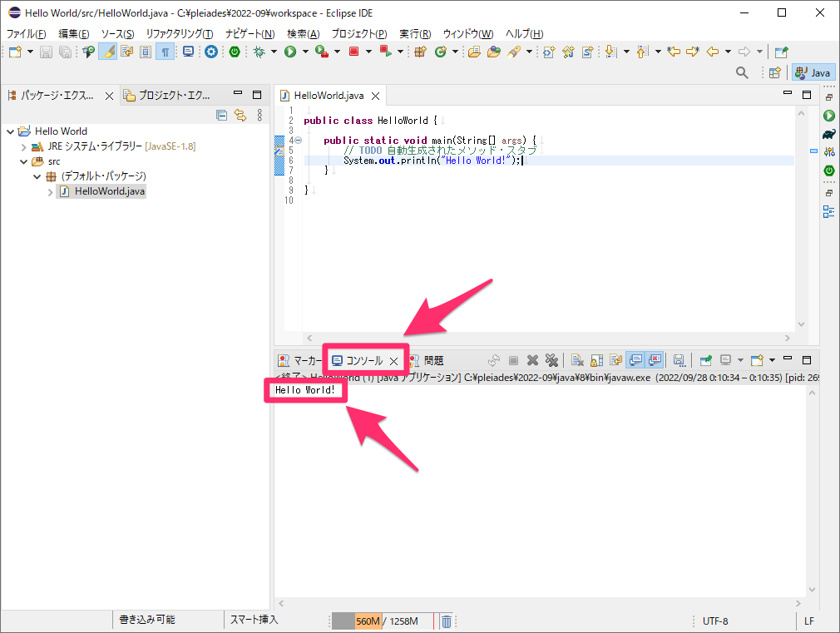This screenshot has width=840, height=633.
Task: Click the 560M / 1258M heap status bar
Action: click(383, 621)
